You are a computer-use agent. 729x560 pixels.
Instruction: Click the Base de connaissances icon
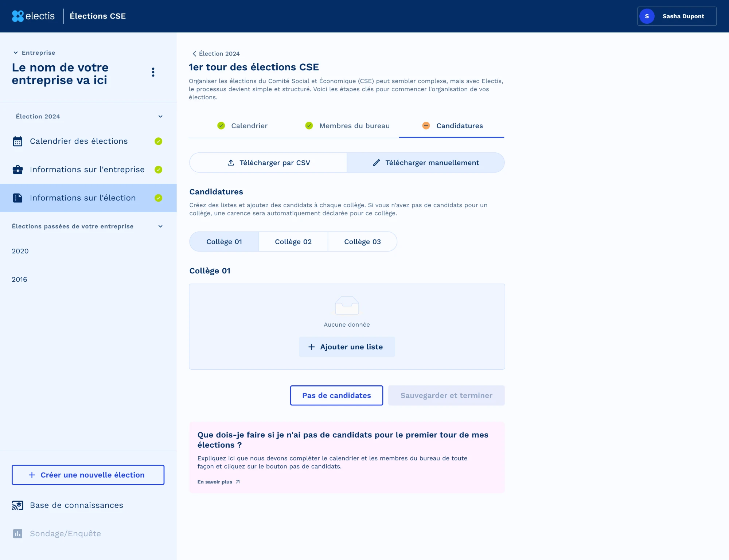click(17, 505)
